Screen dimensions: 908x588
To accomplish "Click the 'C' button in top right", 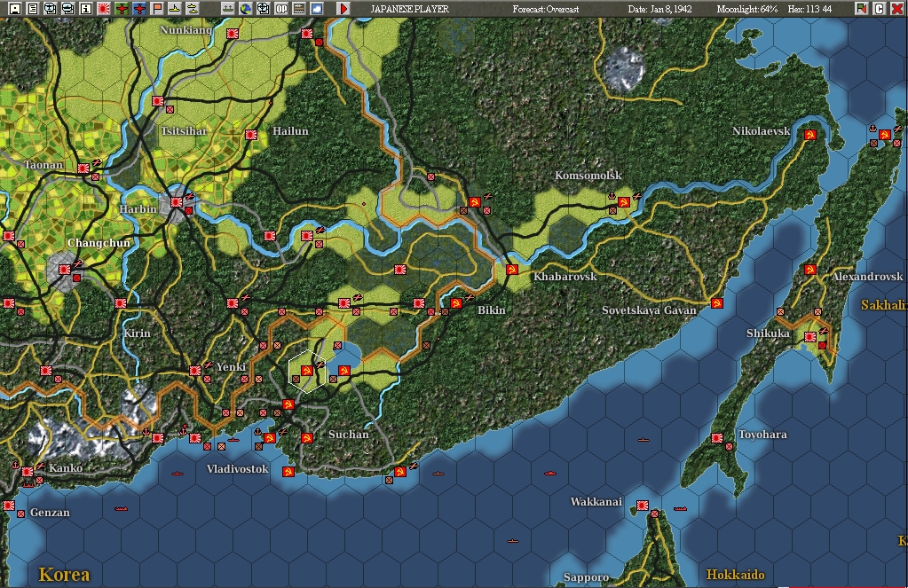I will click(x=879, y=8).
